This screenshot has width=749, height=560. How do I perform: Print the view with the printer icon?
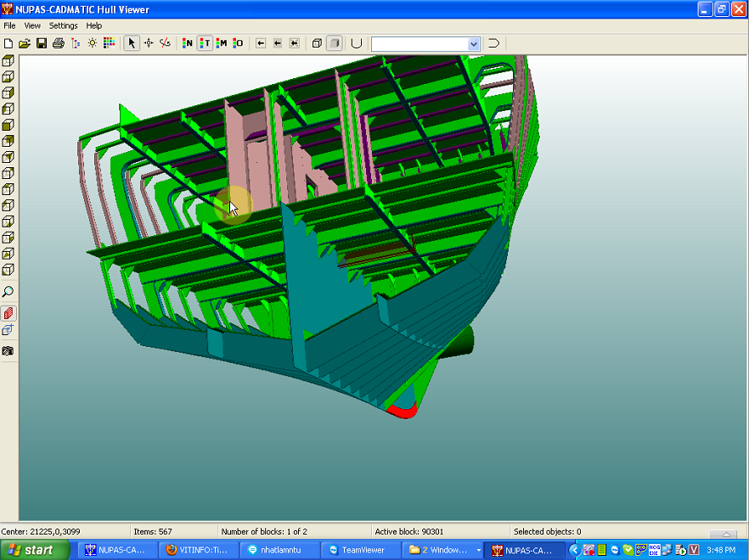point(59,43)
